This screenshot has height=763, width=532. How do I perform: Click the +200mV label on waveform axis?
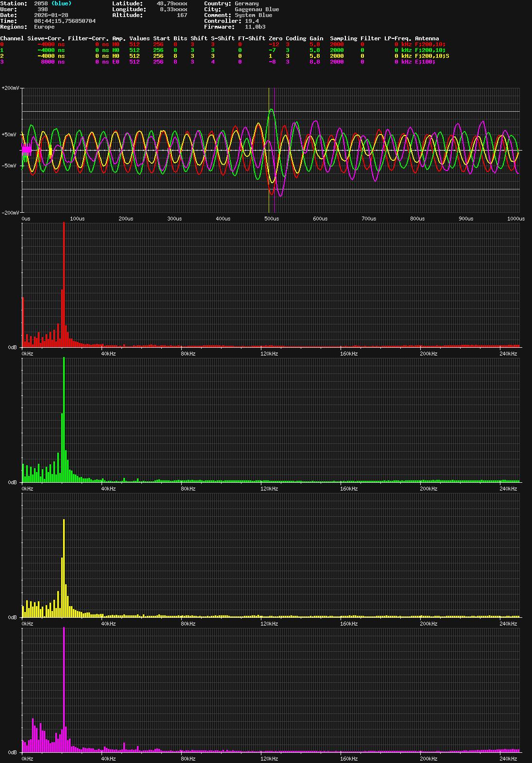point(10,88)
